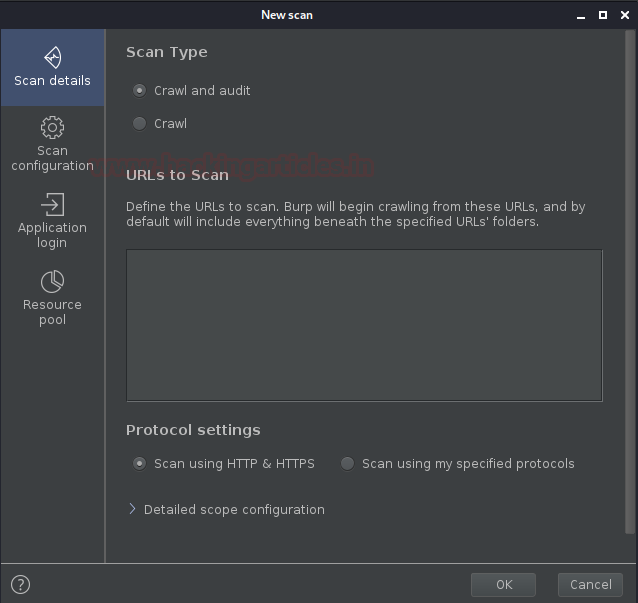Select the Scan details tab label
This screenshot has height=603, width=638.
point(52,81)
